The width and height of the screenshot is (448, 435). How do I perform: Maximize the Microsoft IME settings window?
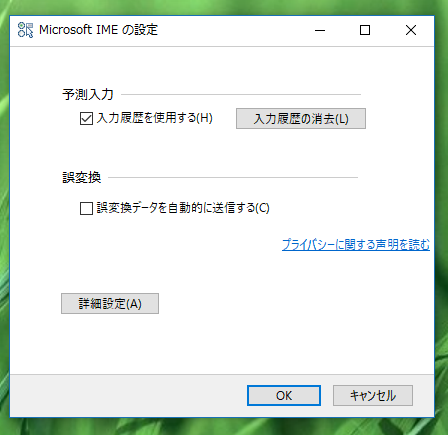(365, 30)
